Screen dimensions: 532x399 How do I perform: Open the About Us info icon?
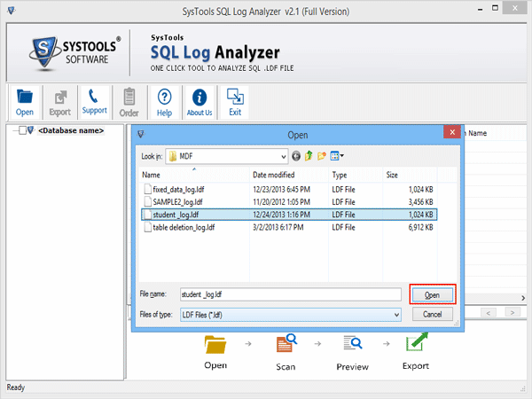(199, 98)
